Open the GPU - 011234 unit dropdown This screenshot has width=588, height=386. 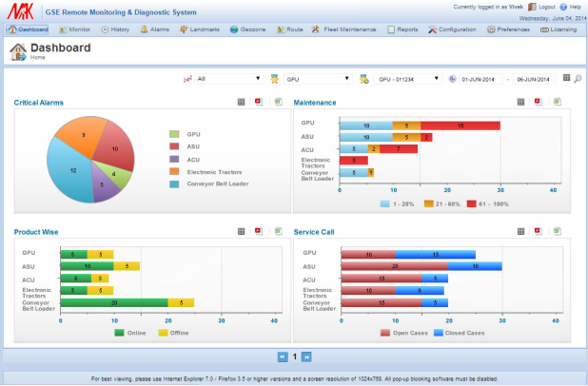pos(407,79)
